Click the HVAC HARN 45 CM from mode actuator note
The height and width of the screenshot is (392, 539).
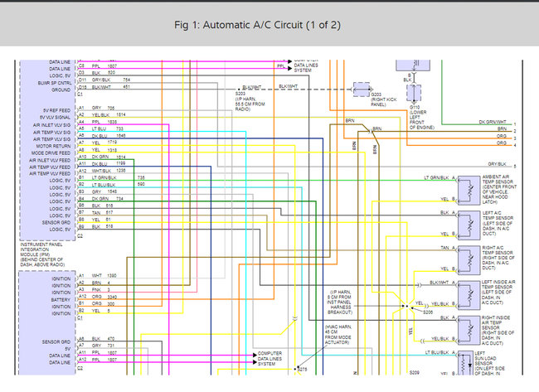(337, 335)
